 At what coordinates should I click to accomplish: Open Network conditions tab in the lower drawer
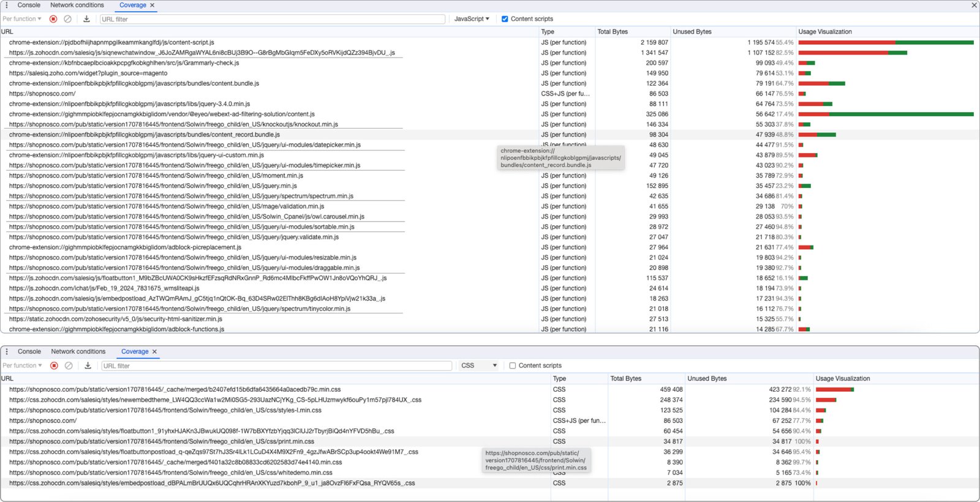tap(78, 352)
